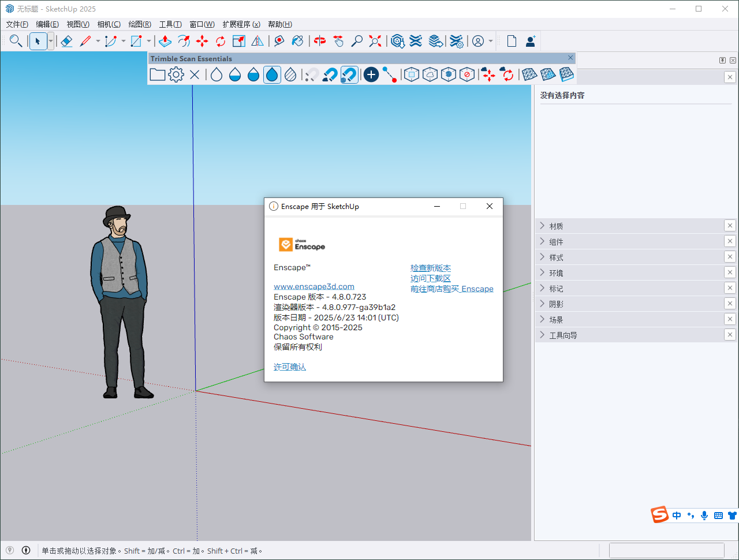Choose the Scale tool
Screen dimensions: 739x560
(x=239, y=41)
